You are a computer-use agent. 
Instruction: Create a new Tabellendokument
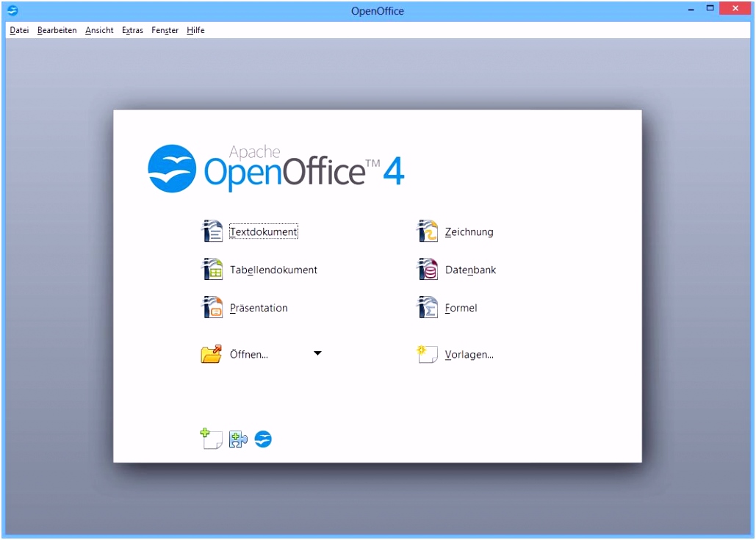[273, 270]
